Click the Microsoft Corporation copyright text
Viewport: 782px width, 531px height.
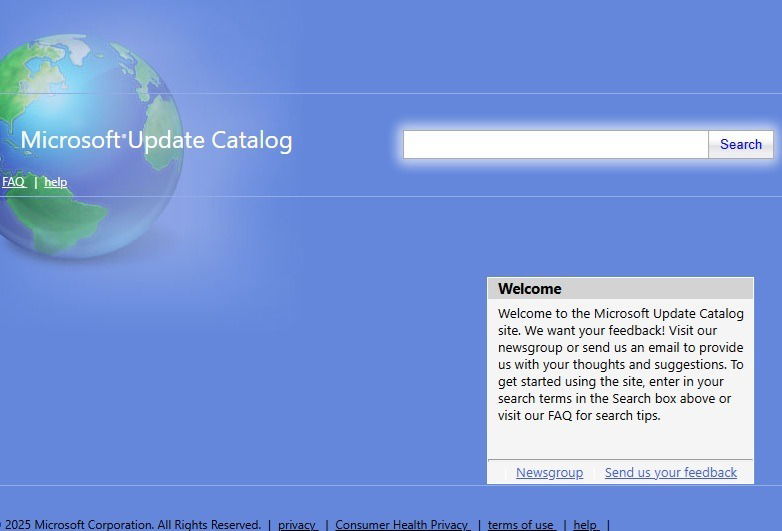[x=133, y=525]
